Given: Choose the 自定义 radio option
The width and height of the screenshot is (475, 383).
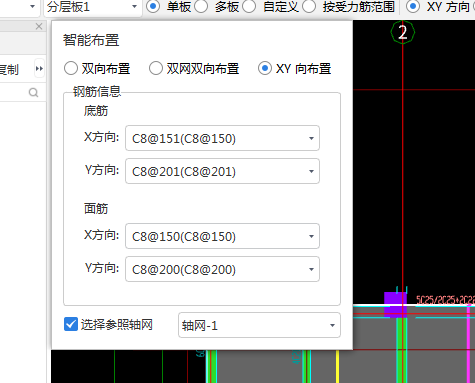Looking at the screenshot, I should click(x=249, y=7).
